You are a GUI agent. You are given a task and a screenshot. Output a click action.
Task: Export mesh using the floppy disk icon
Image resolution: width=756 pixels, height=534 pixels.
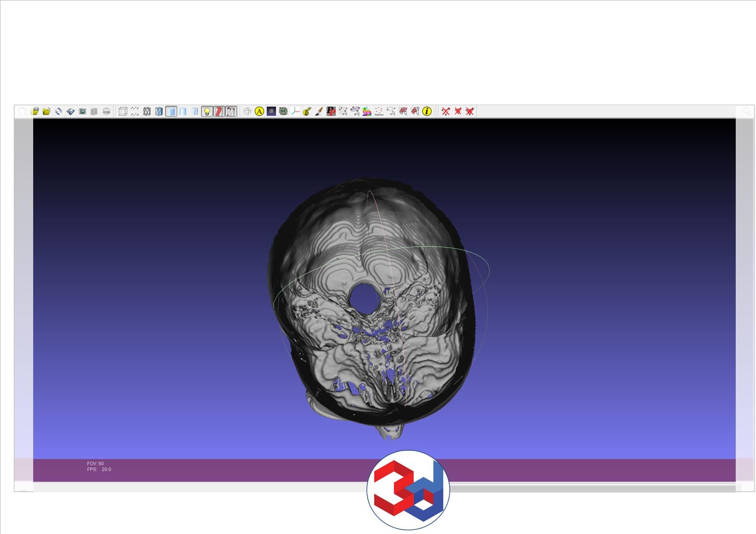(x=71, y=112)
